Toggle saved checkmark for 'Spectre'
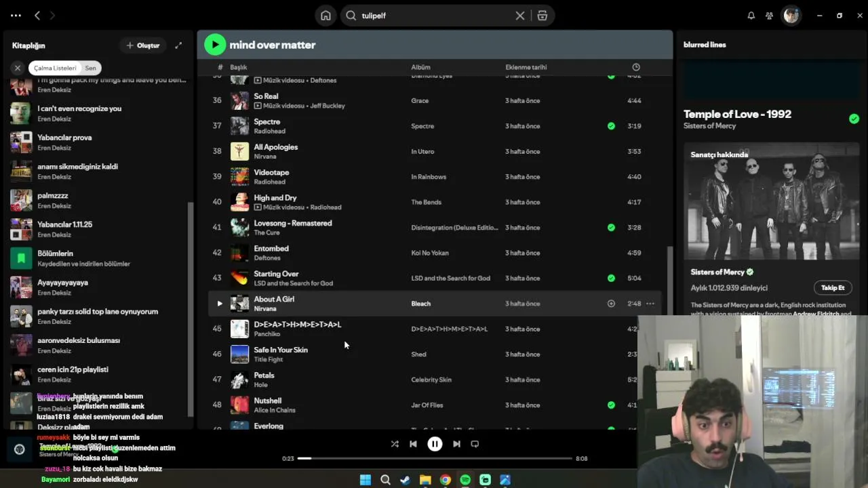This screenshot has width=868, height=488. pyautogui.click(x=611, y=126)
